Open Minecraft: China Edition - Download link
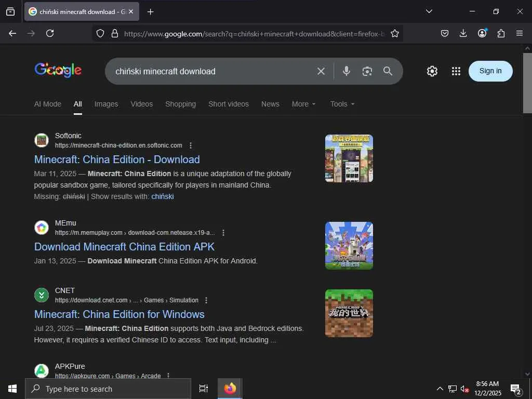 (x=117, y=159)
